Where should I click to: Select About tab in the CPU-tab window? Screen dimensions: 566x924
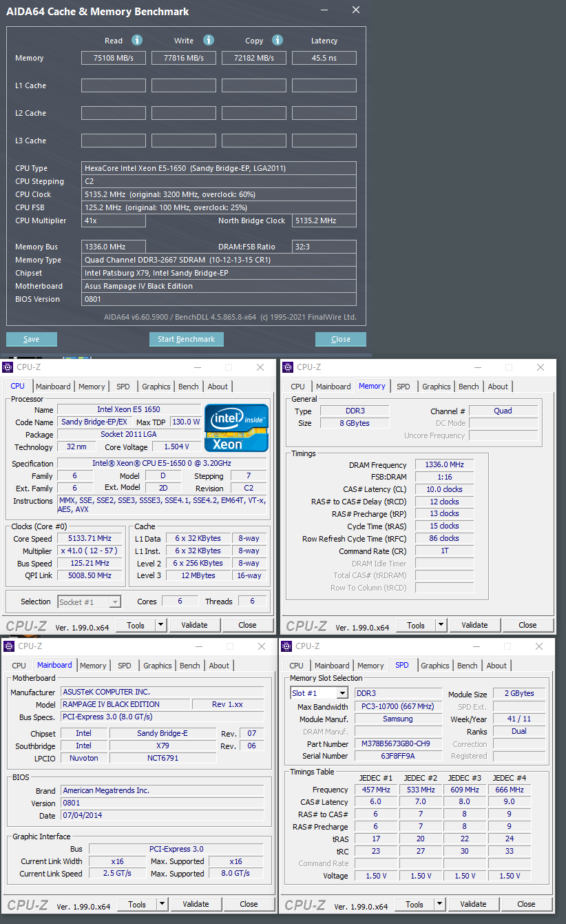point(218,387)
